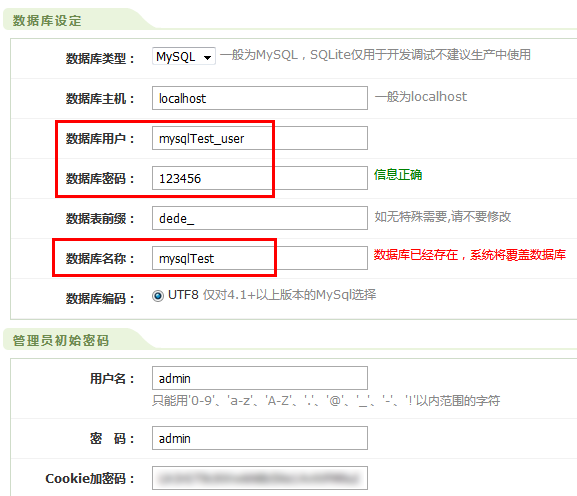The width and height of the screenshot is (577, 496).
Task: Click the 如无特殊需要,请不要修改 prefix hint
Action: pyautogui.click(x=443, y=217)
